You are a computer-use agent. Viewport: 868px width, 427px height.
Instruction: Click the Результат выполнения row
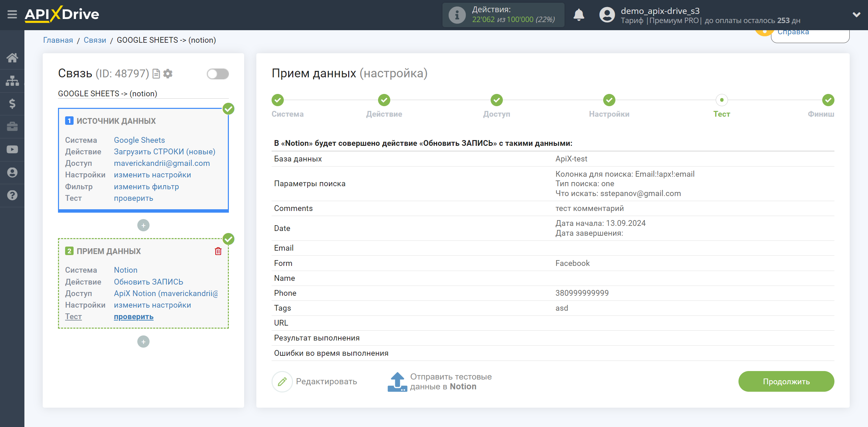point(553,338)
